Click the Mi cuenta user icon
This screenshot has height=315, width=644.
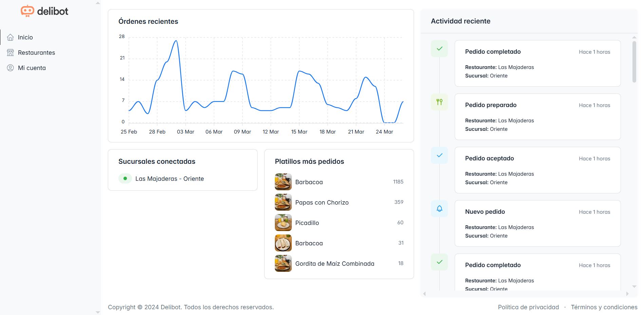coord(11,68)
